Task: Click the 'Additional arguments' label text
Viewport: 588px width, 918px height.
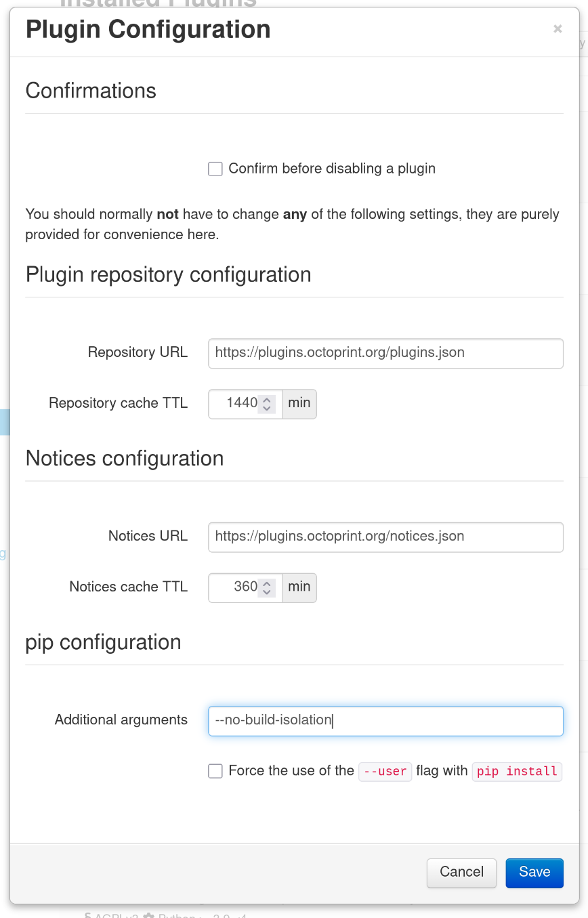Action: point(121,720)
